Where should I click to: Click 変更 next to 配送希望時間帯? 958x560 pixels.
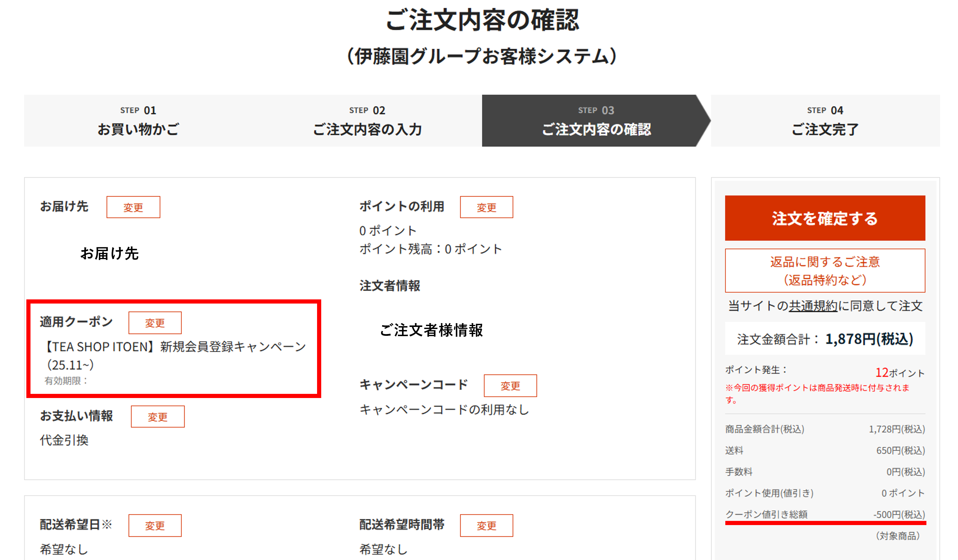(x=486, y=525)
